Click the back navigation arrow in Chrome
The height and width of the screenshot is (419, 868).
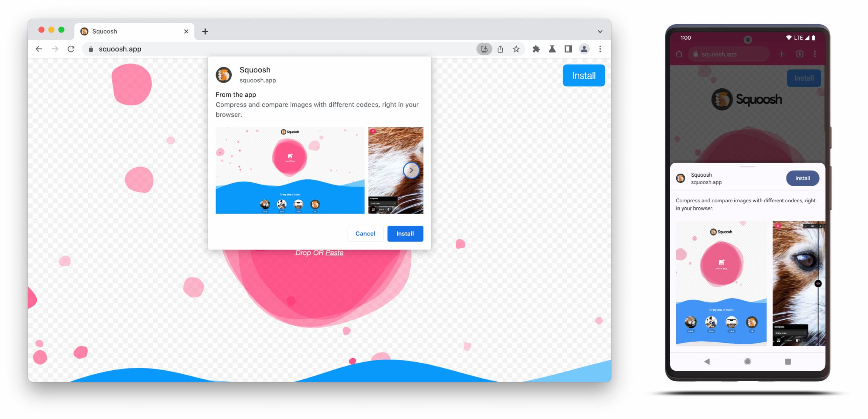(x=39, y=49)
